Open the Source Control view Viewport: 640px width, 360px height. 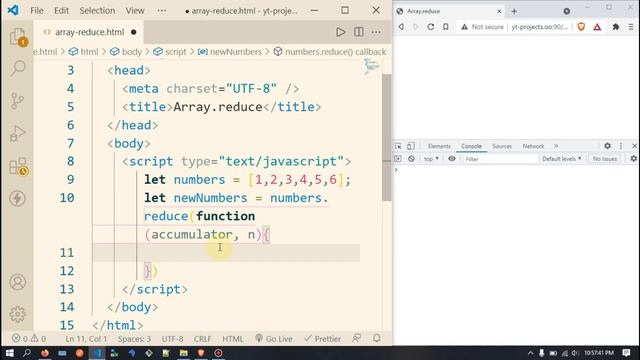(18, 101)
